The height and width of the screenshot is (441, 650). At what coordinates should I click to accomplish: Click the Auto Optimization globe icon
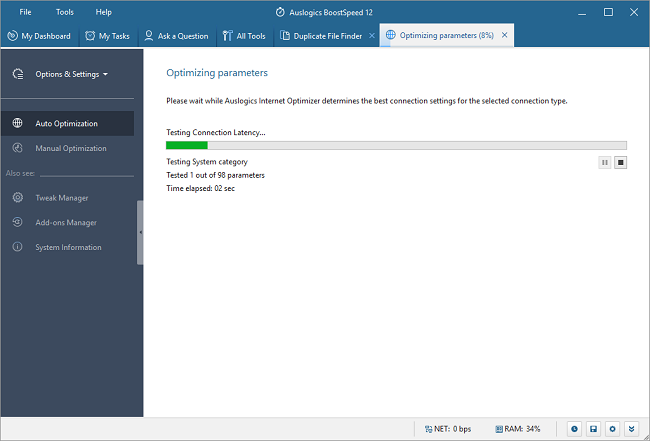[17, 123]
